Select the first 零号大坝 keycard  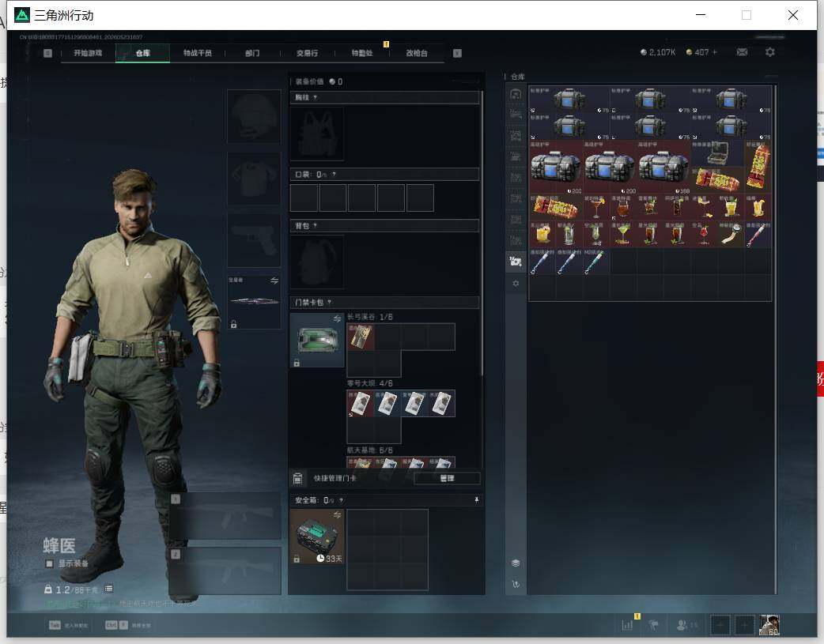tap(361, 404)
